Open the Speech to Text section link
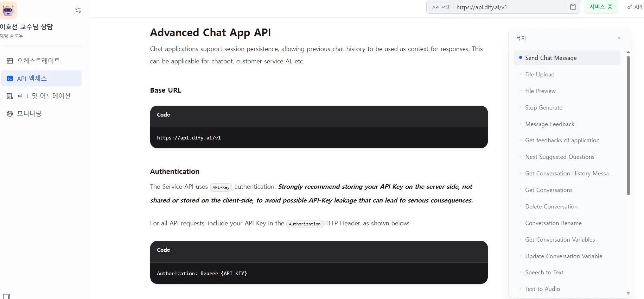This screenshot has width=644, height=299. [x=544, y=272]
